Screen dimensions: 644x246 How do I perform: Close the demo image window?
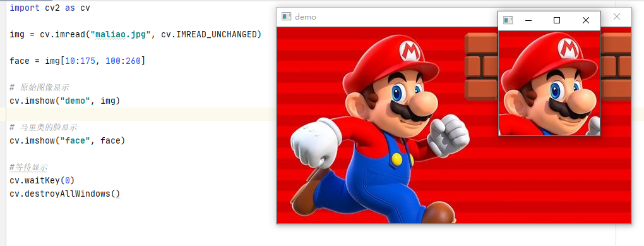click(616, 16)
